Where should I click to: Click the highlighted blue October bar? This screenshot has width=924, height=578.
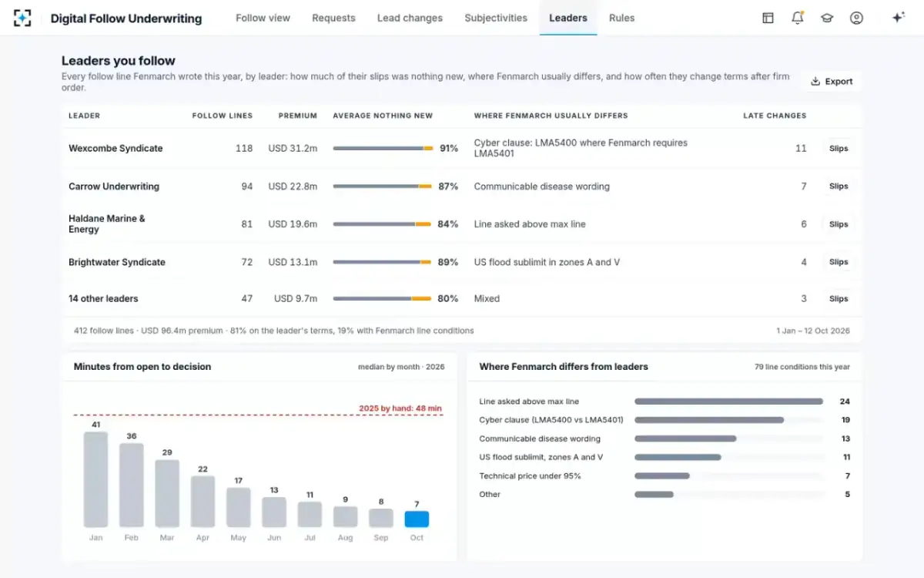click(417, 519)
